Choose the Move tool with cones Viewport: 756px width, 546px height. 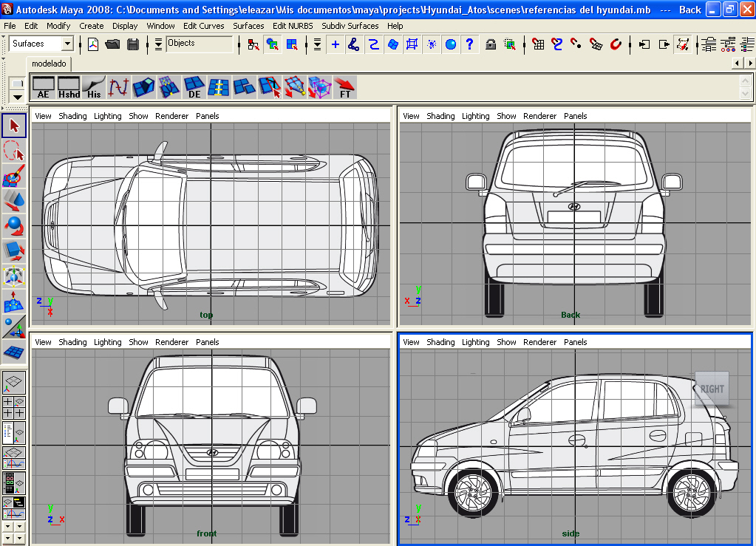click(14, 200)
